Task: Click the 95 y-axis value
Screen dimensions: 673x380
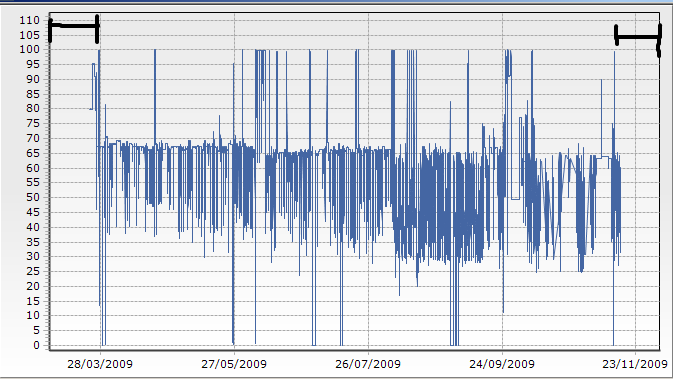Action: coord(33,64)
